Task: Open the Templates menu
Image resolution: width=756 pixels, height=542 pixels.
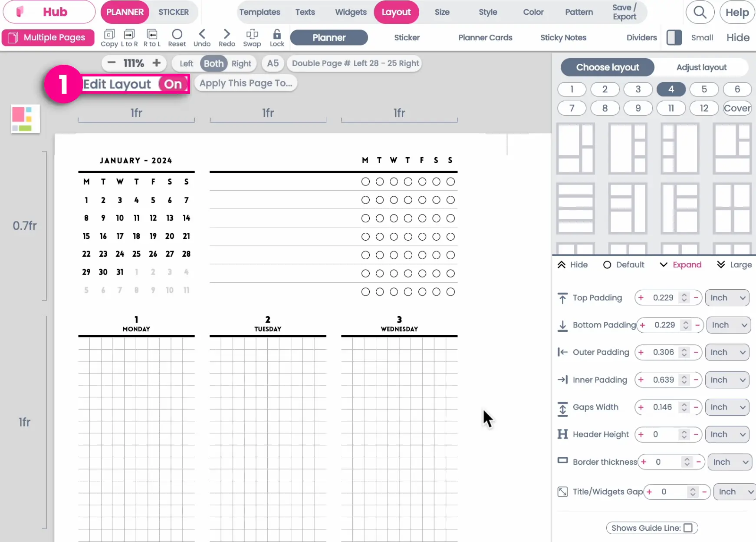Action: (x=260, y=12)
